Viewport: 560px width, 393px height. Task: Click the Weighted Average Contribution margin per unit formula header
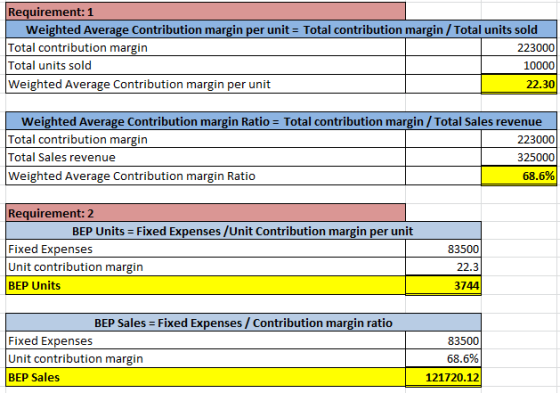click(281, 29)
